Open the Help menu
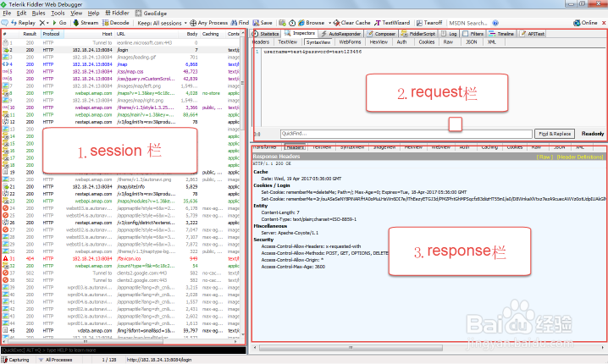This screenshot has width=608, height=364. [93, 14]
